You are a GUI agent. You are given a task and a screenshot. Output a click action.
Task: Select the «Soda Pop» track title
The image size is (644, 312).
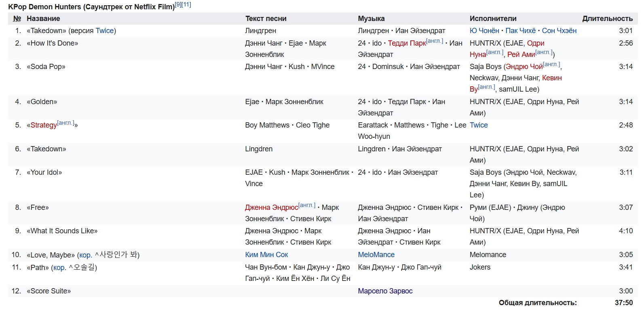[x=46, y=67]
